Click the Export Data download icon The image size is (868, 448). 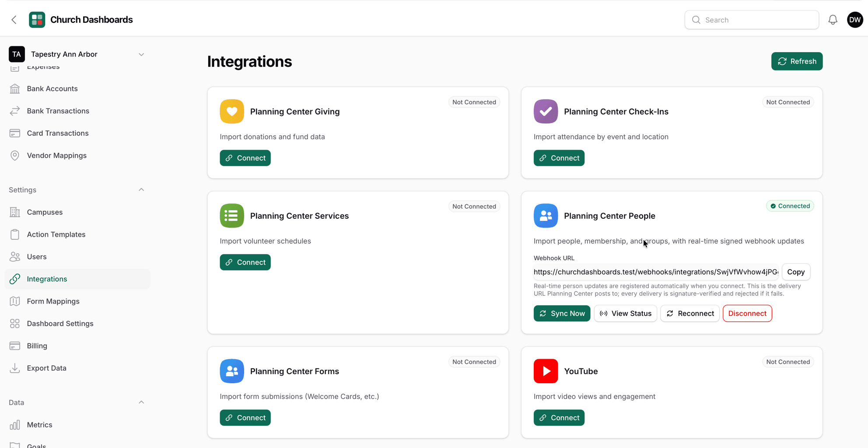(15, 368)
